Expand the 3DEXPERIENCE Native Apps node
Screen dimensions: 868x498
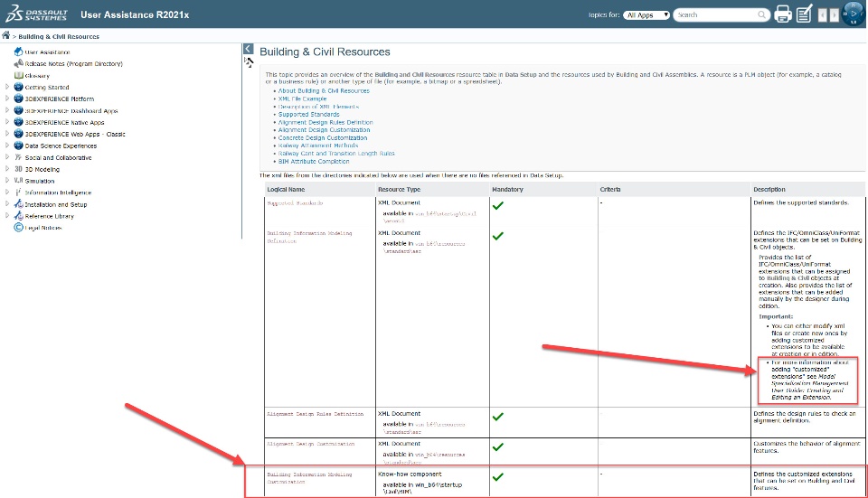tap(7, 122)
